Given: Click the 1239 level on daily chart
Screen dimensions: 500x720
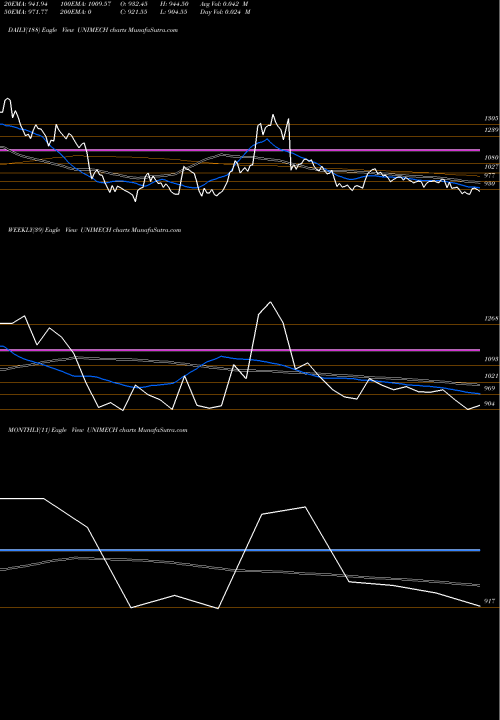Looking at the screenshot, I should 491,130.
